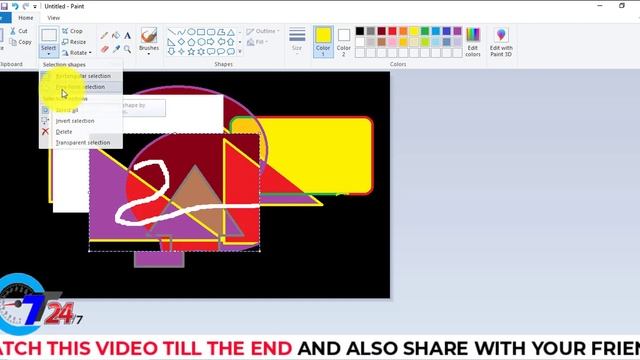
Task: Select the Fill with color bucket tool
Action: [116, 36]
